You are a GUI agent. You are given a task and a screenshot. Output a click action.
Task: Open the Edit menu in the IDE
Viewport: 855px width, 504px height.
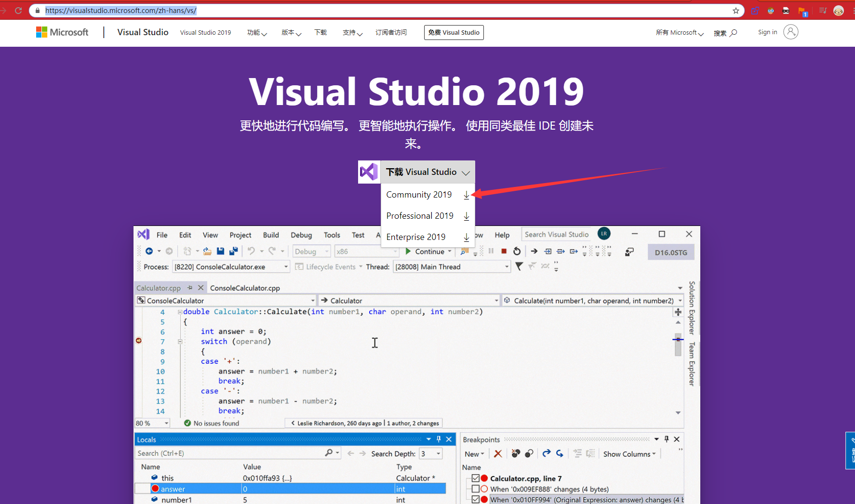coord(185,235)
